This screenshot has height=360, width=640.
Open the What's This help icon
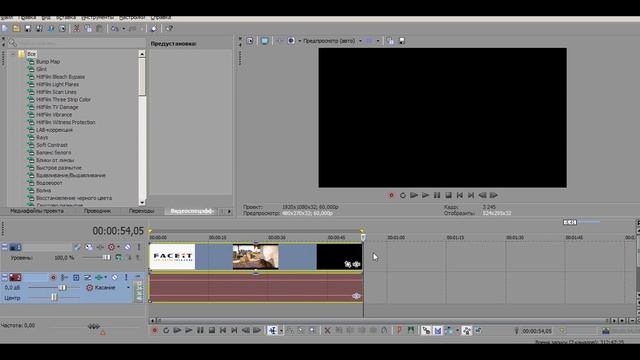pos(169,28)
